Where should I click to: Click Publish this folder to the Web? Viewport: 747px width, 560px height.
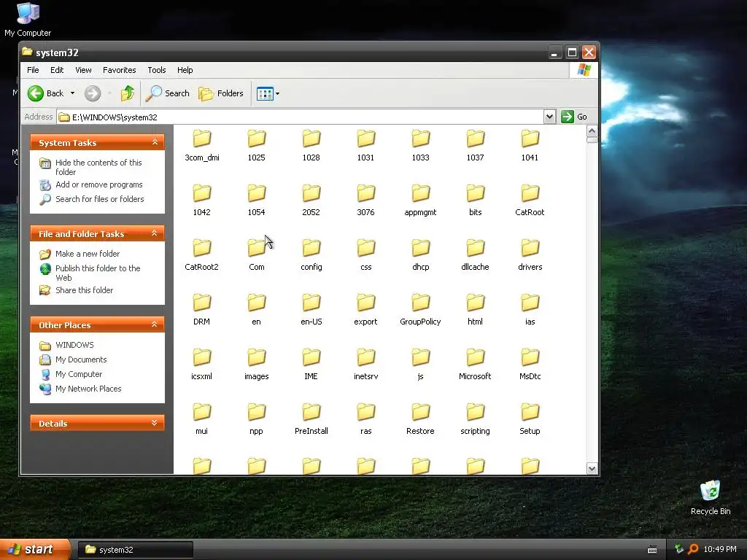[98, 273]
